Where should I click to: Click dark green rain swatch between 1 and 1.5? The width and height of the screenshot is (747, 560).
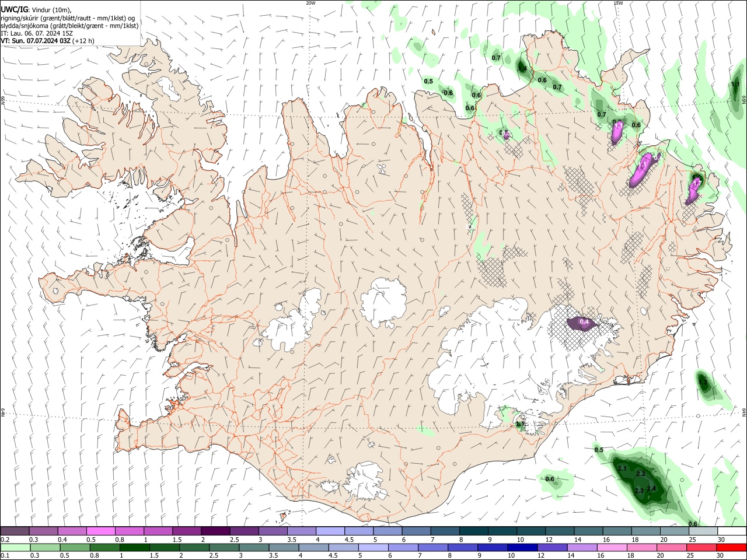click(134, 548)
